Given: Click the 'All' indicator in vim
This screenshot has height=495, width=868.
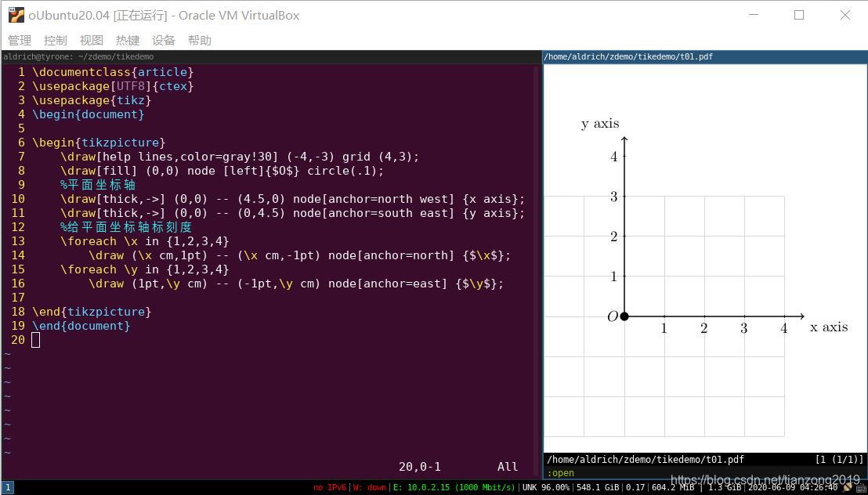Looking at the screenshot, I should 508,467.
